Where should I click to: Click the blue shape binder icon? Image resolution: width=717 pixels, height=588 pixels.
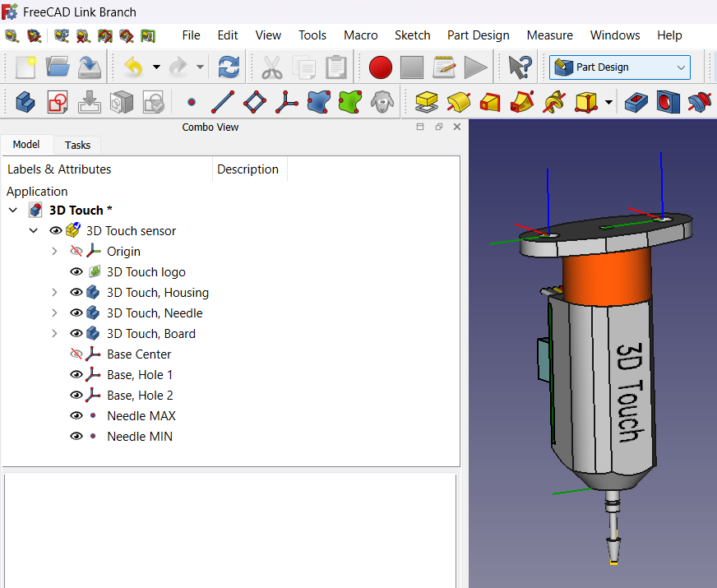coord(319,101)
